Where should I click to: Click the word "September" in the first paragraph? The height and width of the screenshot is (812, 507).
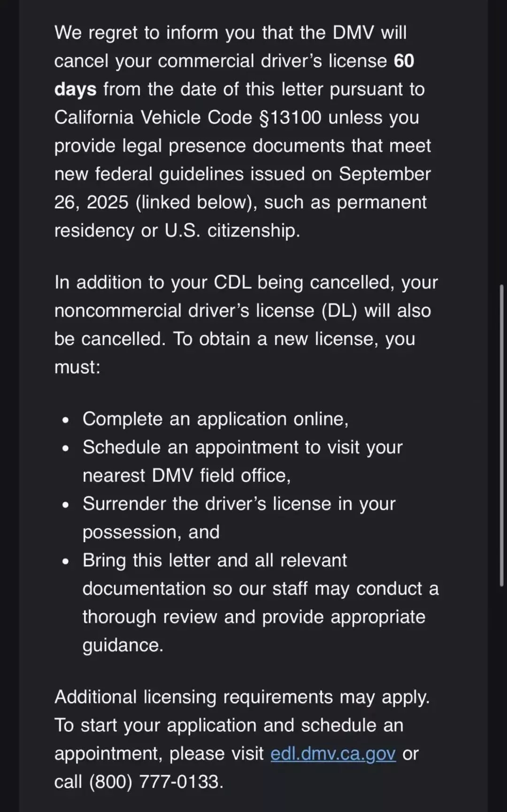384,174
